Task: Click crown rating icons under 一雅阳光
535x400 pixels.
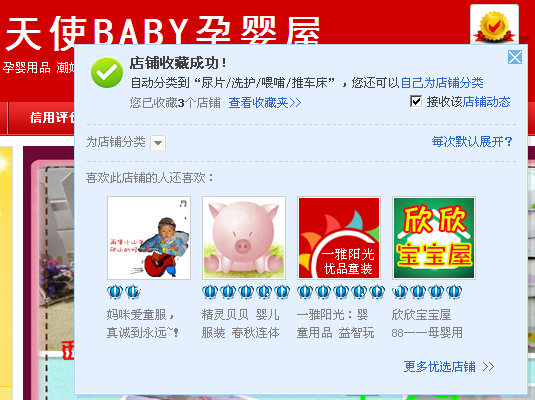Action: 341,292
